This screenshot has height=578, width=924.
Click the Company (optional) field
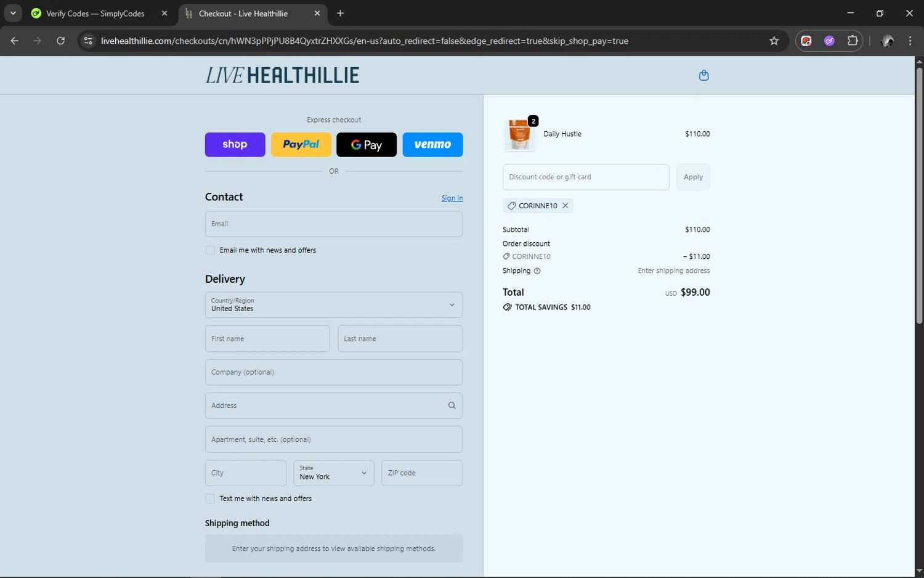334,372
